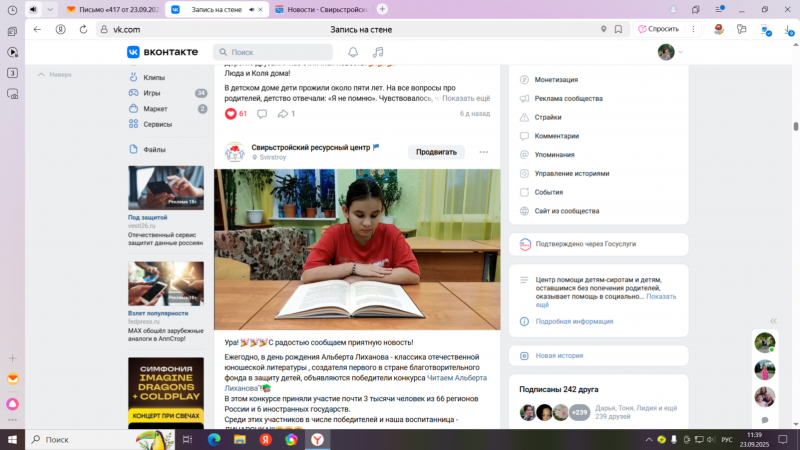Switch РУС keyboard language indicator

point(727,439)
